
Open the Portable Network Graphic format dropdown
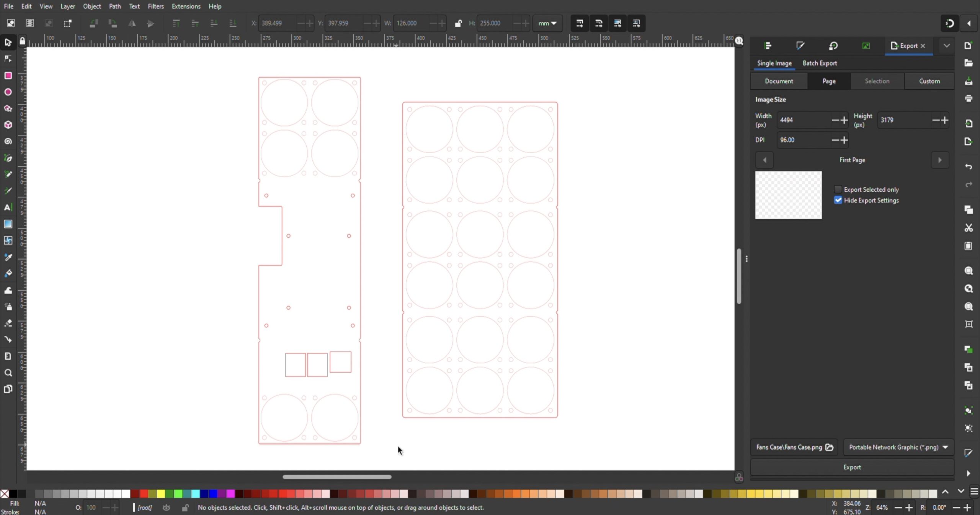click(x=898, y=447)
